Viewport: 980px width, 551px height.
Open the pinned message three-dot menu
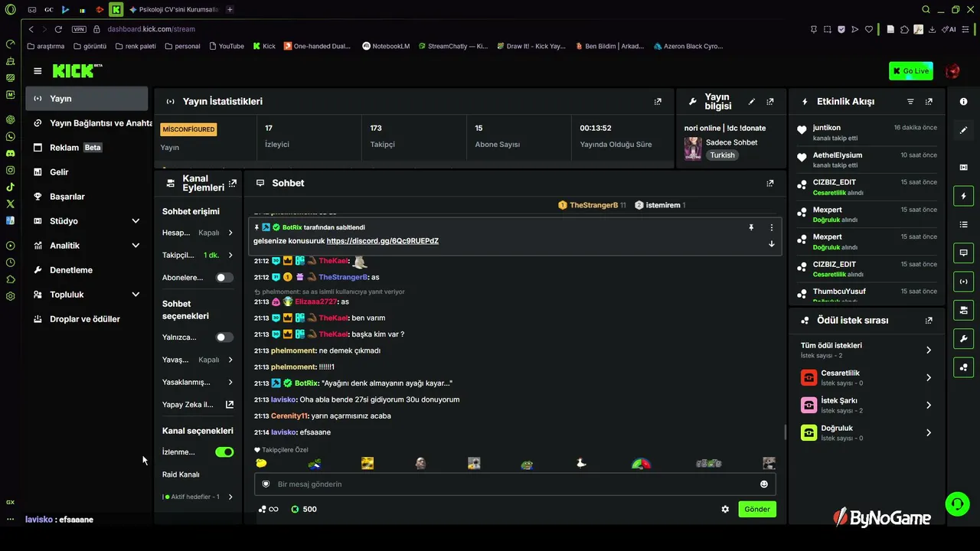[x=771, y=227]
